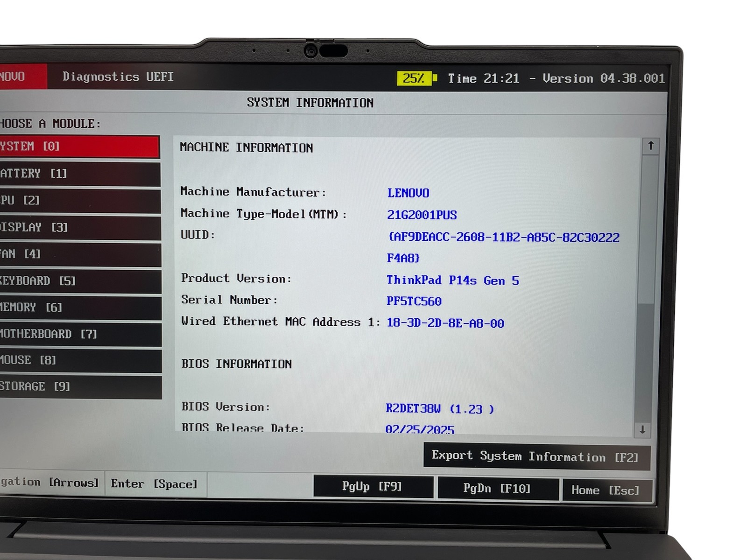Click the Enter [Space] hint

click(155, 484)
